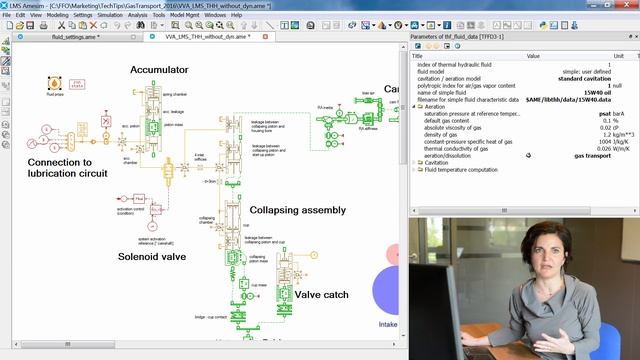Click the round blue icon in Parameters toolbar
Viewport: 640px width, 360px height.
pyautogui.click(x=458, y=46)
